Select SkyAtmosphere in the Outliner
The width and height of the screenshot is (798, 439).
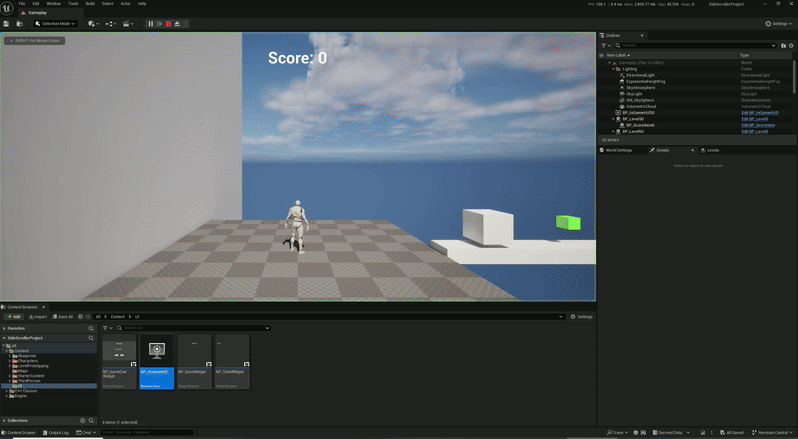[640, 87]
